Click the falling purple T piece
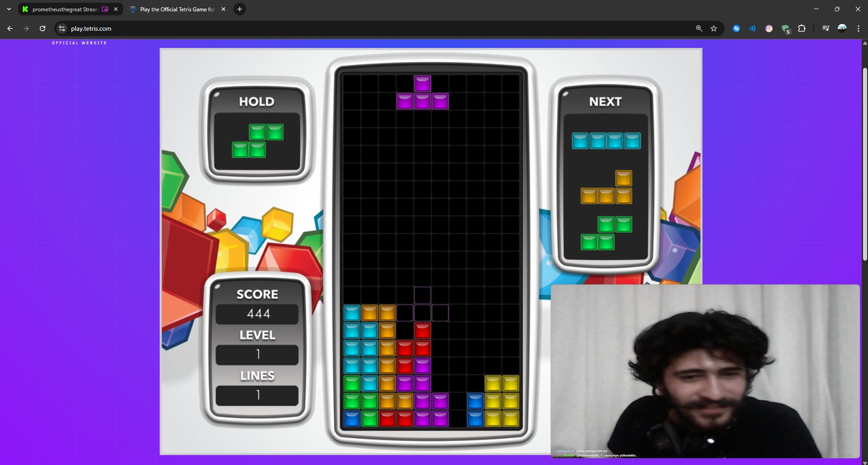 tap(422, 92)
